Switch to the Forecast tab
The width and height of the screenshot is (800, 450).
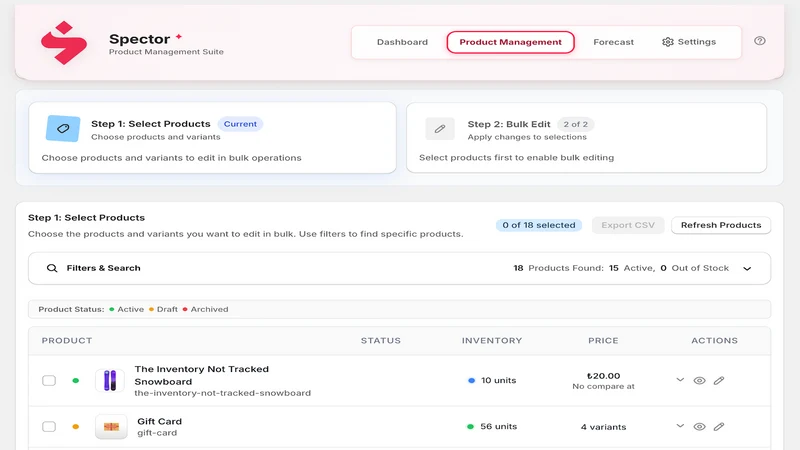613,42
